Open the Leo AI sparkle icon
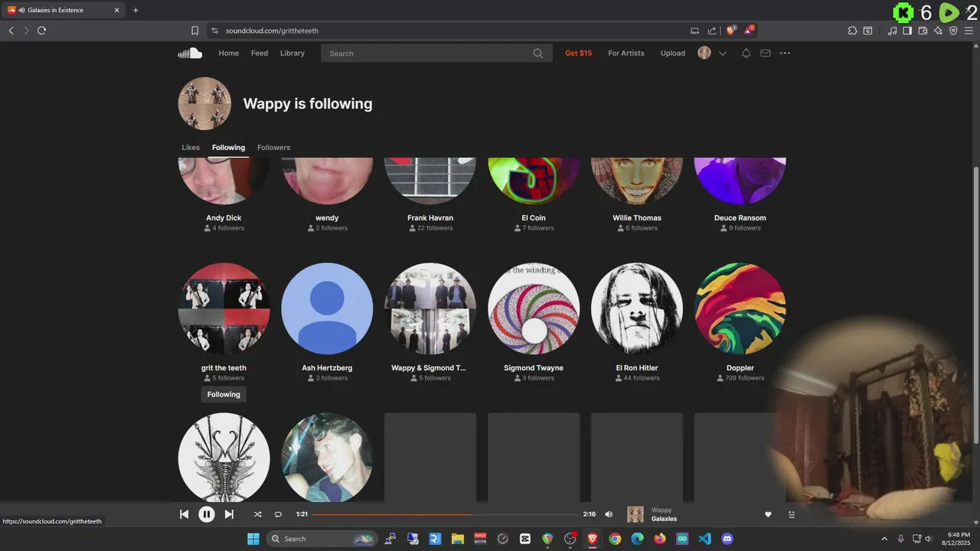Screen dimensions: 980x551 coord(938,31)
